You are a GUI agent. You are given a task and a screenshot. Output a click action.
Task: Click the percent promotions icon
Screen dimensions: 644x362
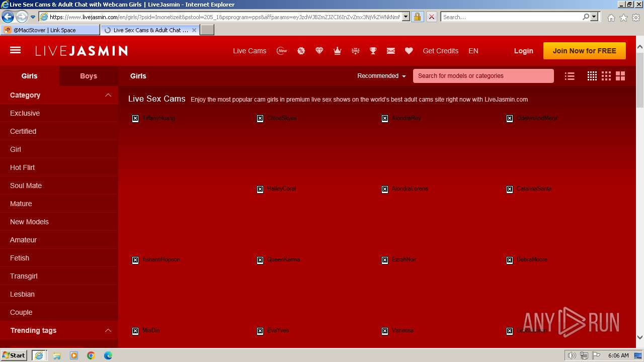coord(301,51)
